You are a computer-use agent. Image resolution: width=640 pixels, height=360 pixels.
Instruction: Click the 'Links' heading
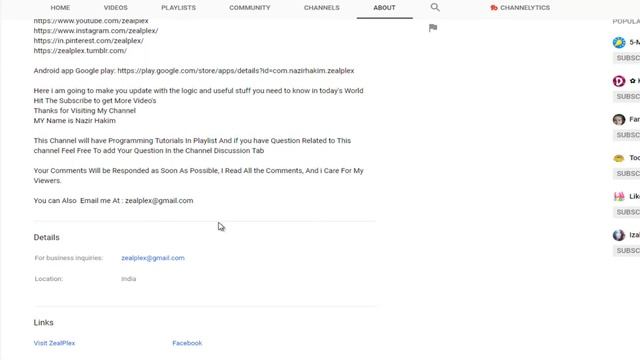44,322
